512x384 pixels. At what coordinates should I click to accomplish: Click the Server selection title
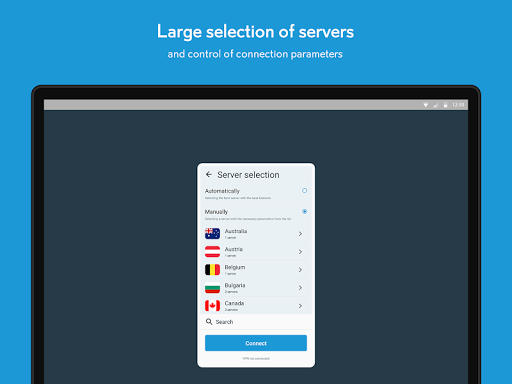pyautogui.click(x=248, y=175)
